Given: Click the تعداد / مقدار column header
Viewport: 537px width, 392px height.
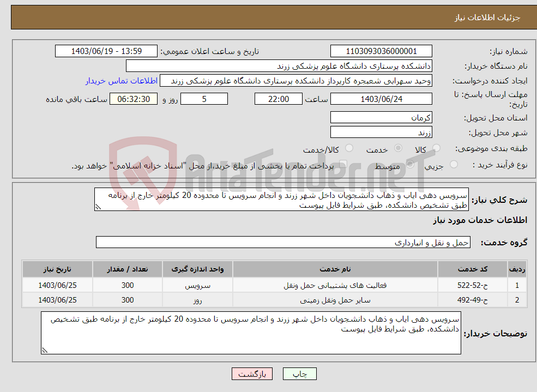Looking at the screenshot, I should [x=128, y=269].
